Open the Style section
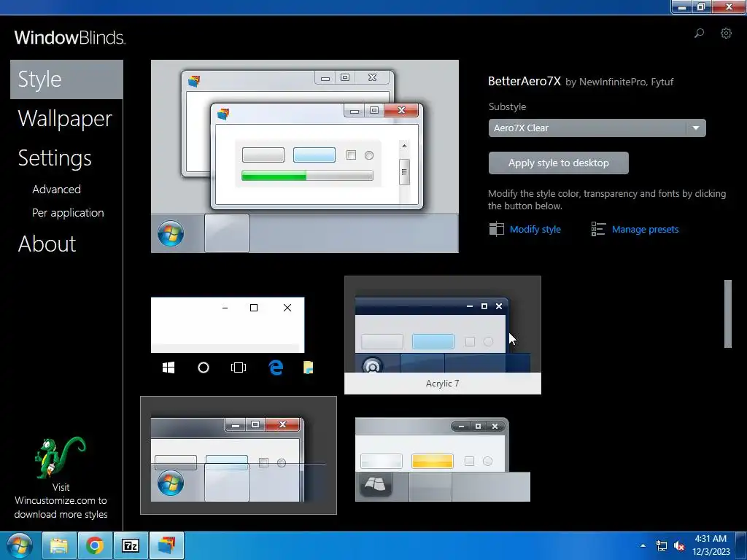747x560 pixels. (x=66, y=79)
